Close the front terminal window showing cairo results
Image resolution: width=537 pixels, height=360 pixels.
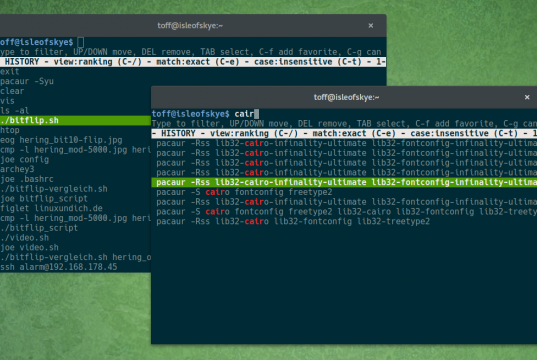[527, 97]
